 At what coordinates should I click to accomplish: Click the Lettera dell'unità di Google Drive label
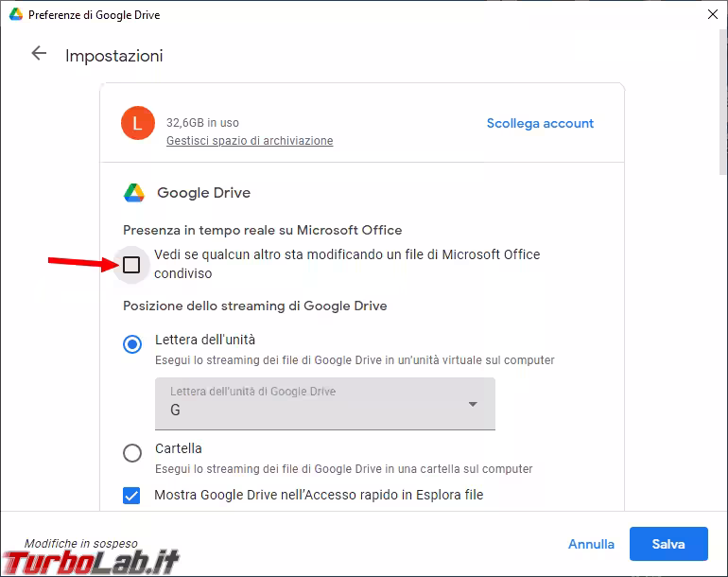(x=252, y=391)
